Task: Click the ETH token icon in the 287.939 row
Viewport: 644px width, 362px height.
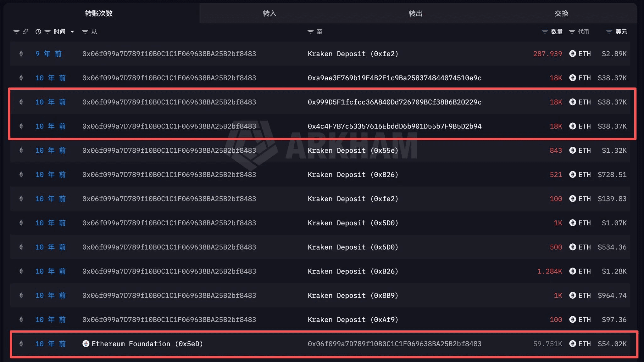Action: [573, 54]
